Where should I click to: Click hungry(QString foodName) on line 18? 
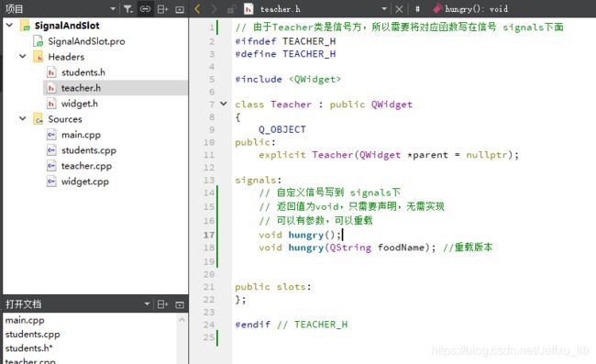[x=348, y=248]
